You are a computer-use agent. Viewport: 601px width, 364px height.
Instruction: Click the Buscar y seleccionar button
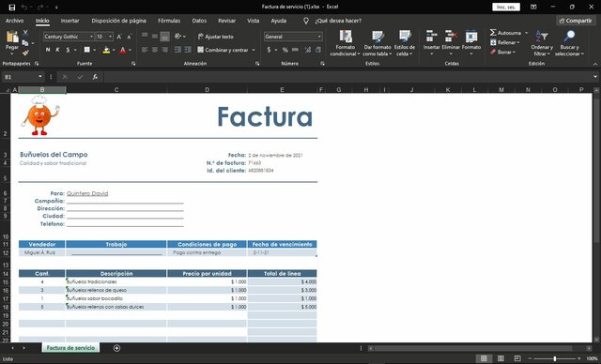(x=569, y=43)
